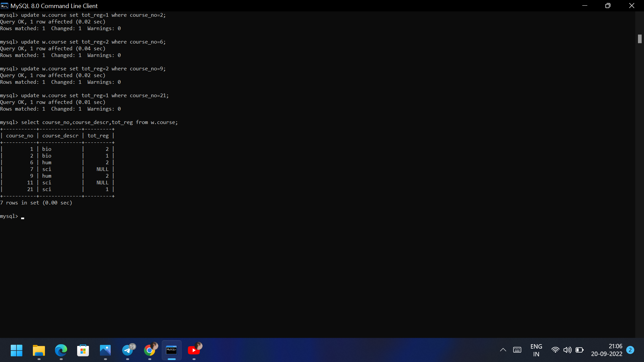Open the Microsoft Store taskbar icon
This screenshot has height=362, width=644.
click(83, 350)
